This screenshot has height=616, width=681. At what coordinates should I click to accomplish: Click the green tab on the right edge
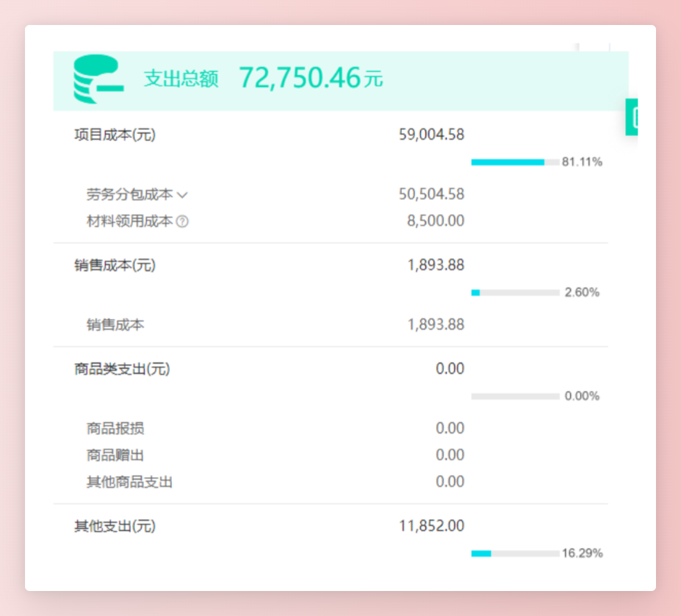pyautogui.click(x=632, y=118)
